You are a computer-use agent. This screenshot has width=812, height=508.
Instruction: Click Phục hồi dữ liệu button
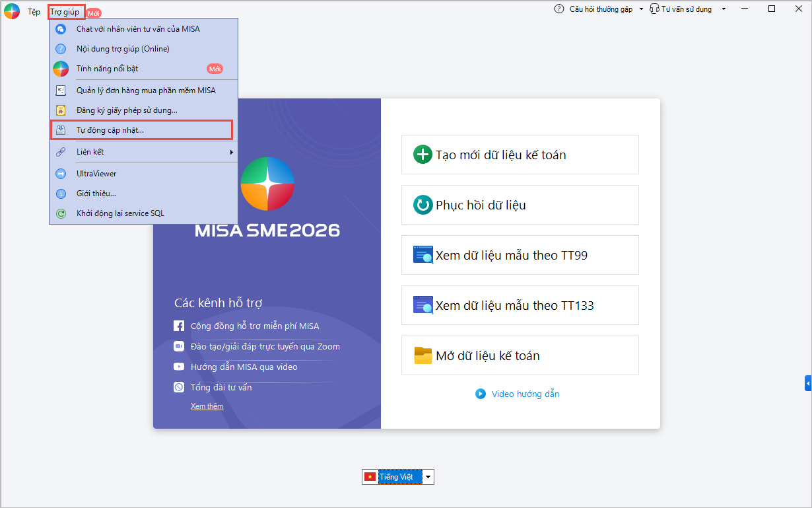[x=520, y=205]
